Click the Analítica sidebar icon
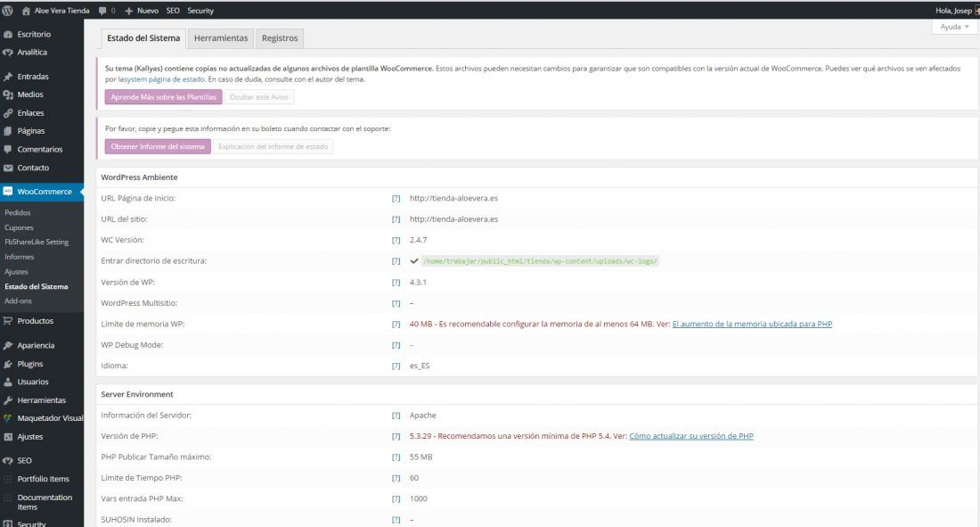This screenshot has height=527, width=980. coord(8,53)
